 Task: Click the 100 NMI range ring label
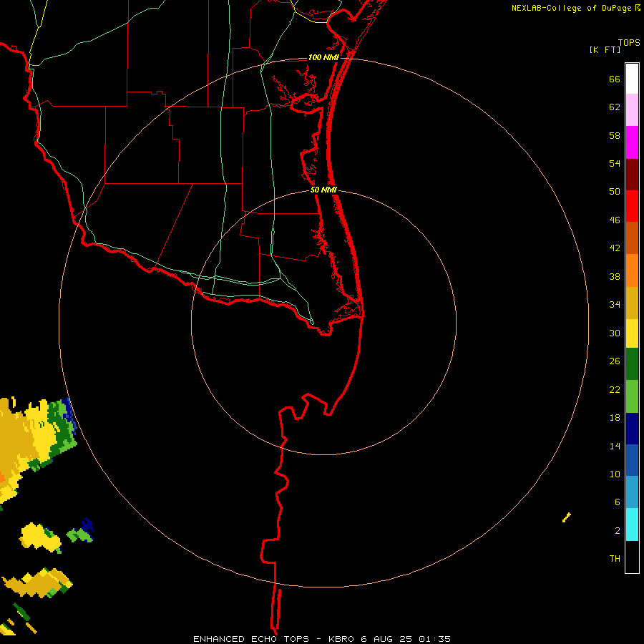click(323, 57)
